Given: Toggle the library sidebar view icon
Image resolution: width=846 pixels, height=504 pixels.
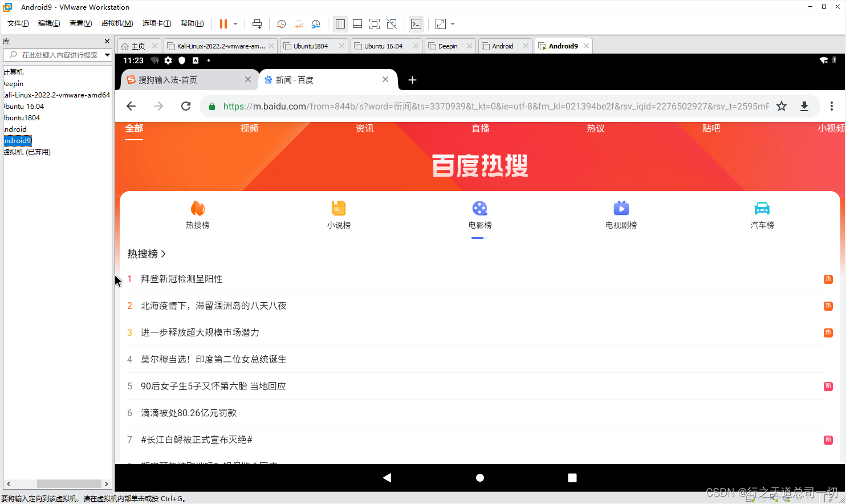Looking at the screenshot, I should [x=340, y=24].
